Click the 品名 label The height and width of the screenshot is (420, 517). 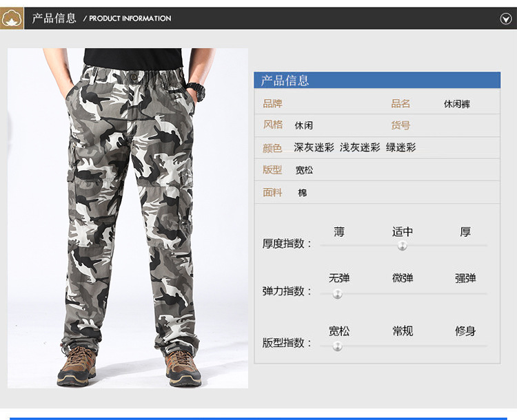[x=401, y=103]
